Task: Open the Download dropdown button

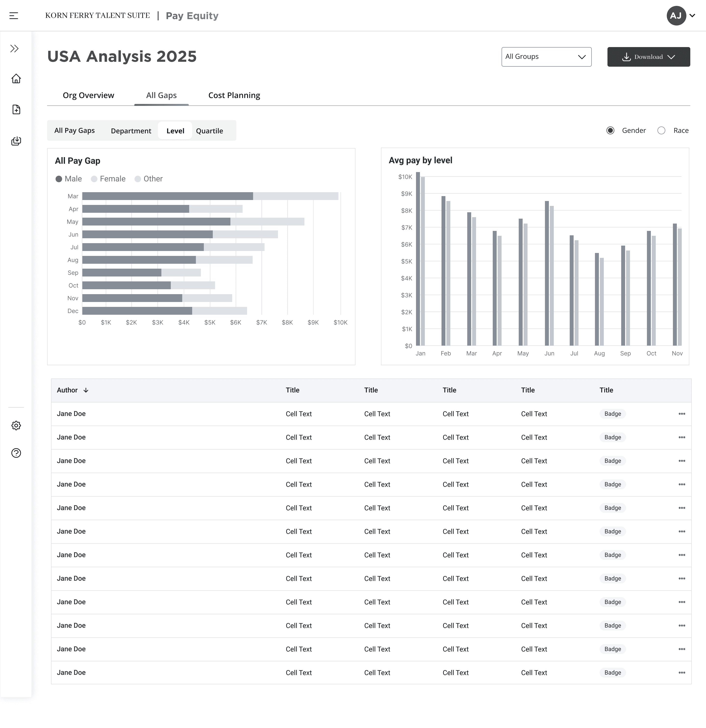Action: coord(648,57)
